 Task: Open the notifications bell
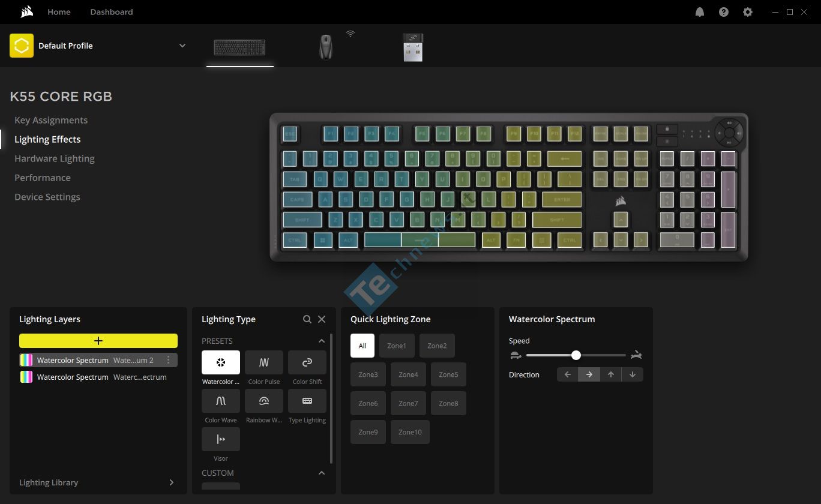pyautogui.click(x=700, y=12)
